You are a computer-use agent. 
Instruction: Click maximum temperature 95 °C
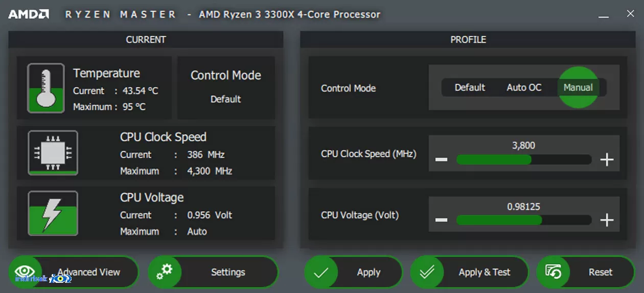134,107
